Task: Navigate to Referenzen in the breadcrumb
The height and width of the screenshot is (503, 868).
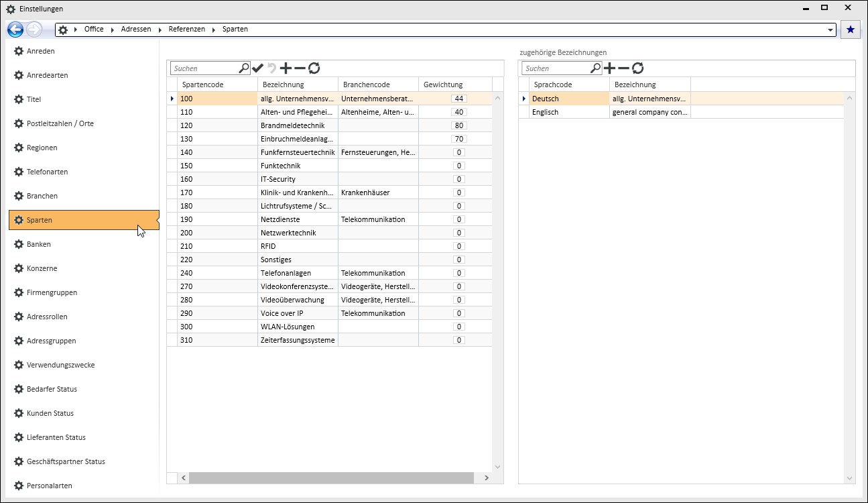Action: [x=186, y=30]
